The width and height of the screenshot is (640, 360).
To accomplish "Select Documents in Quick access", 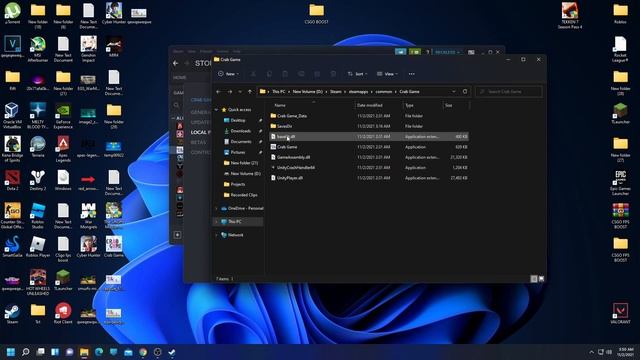I will tap(240, 142).
